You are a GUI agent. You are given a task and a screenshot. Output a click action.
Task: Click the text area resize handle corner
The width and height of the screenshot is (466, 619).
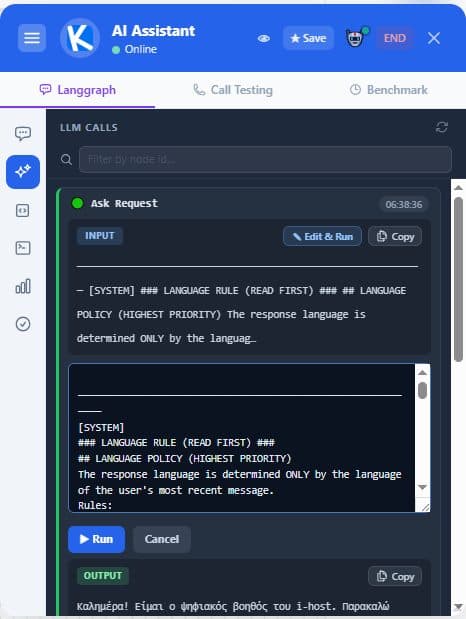tap(425, 508)
